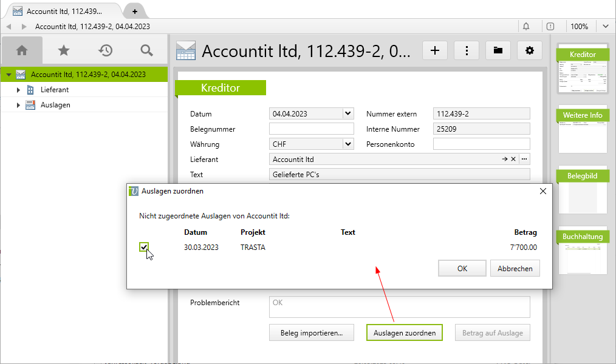The image size is (616, 364).
Task: Select the Weitere Info thumbnail
Action: (583, 130)
